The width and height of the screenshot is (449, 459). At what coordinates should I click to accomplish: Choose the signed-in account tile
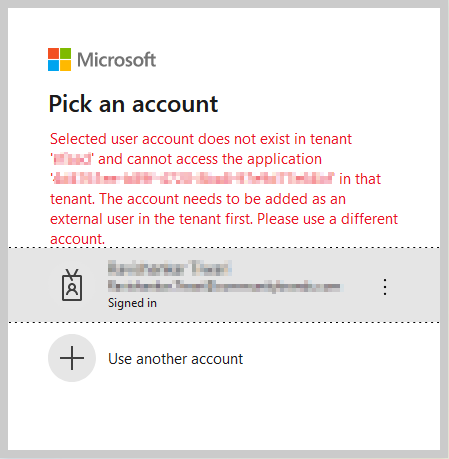[224, 285]
